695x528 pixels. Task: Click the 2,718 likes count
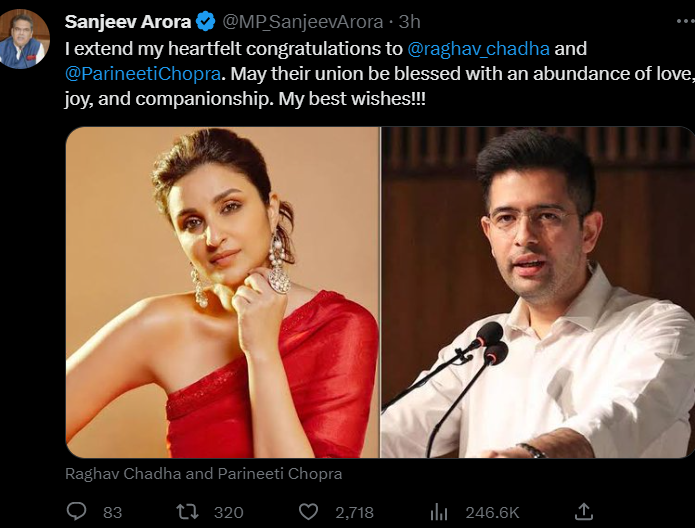coord(354,512)
